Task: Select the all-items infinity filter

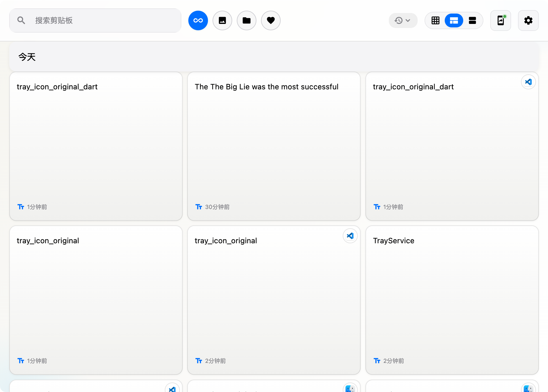Action: coord(198,20)
